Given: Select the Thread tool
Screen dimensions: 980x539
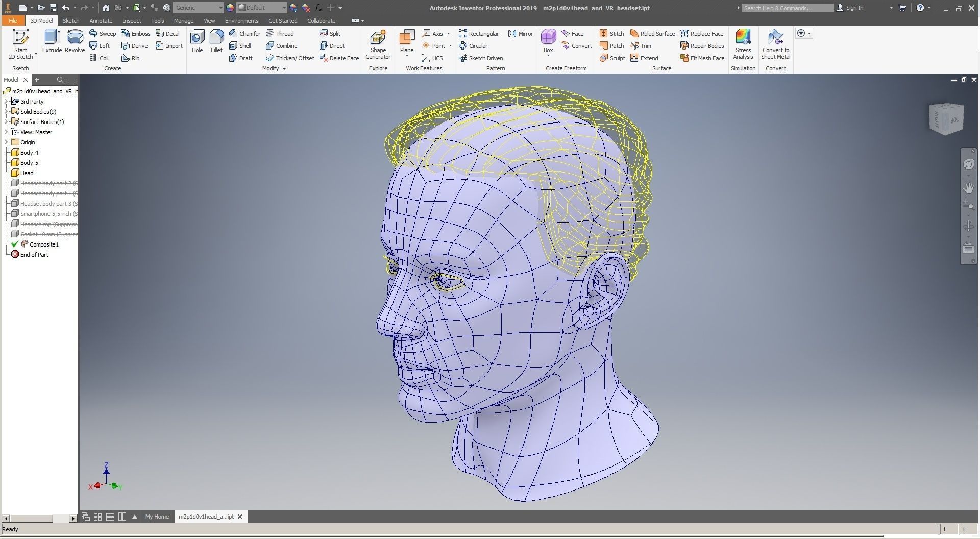Looking at the screenshot, I should click(280, 34).
